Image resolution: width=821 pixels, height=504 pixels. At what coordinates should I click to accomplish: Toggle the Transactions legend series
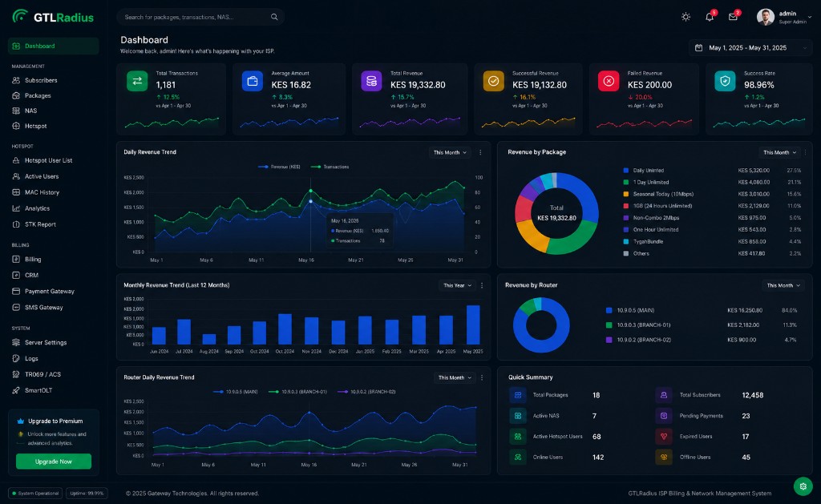330,167
